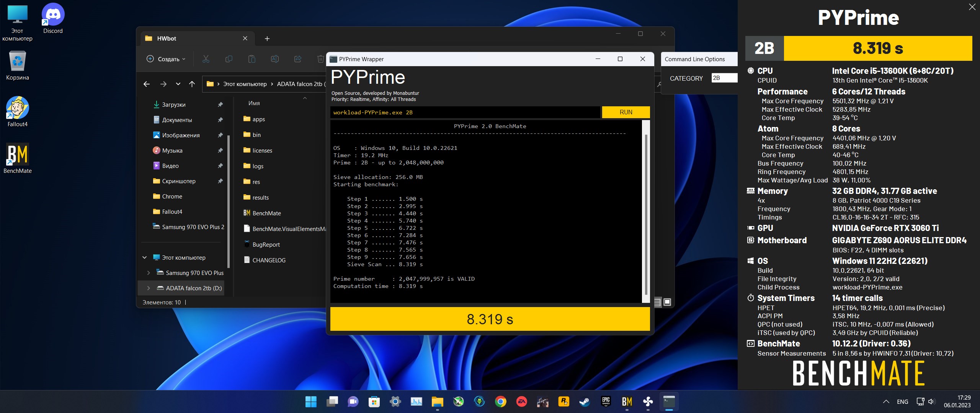Open the Discord desktop shortcut
This screenshot has width=980, height=413.
(53, 18)
